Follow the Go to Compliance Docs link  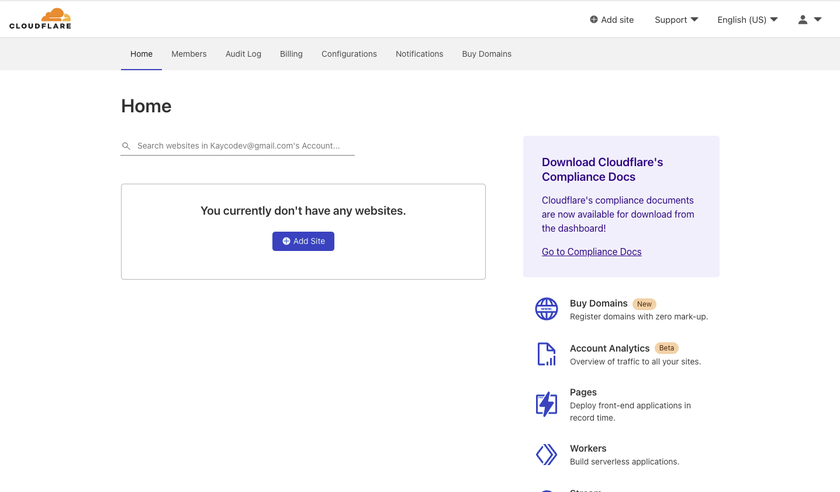[591, 252]
